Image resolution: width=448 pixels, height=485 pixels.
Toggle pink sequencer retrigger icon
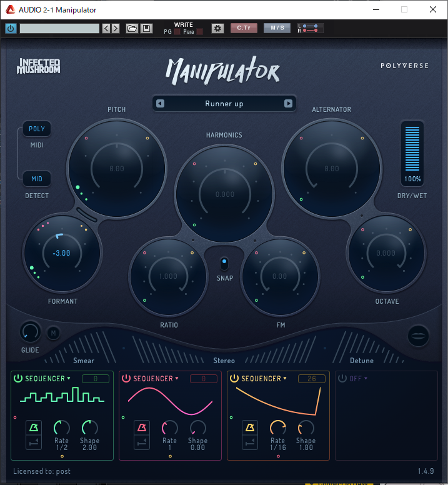(142, 442)
